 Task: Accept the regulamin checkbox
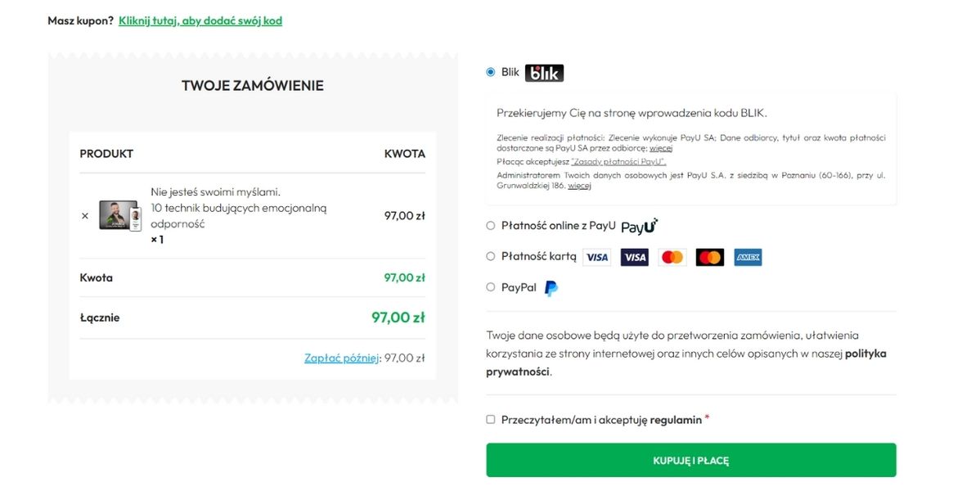click(x=491, y=419)
